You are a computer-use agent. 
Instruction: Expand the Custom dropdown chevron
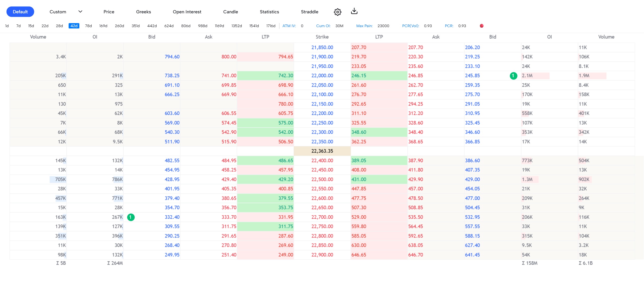point(80,12)
